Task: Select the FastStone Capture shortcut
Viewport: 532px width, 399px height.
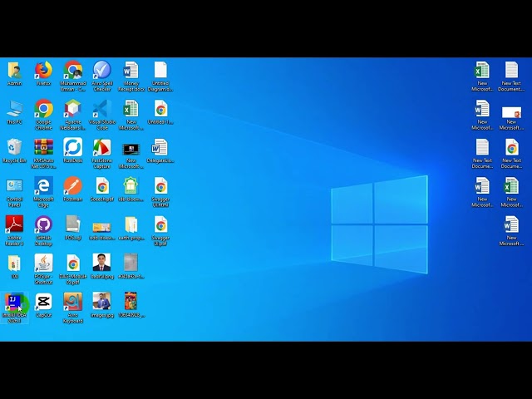Action: 101,153
